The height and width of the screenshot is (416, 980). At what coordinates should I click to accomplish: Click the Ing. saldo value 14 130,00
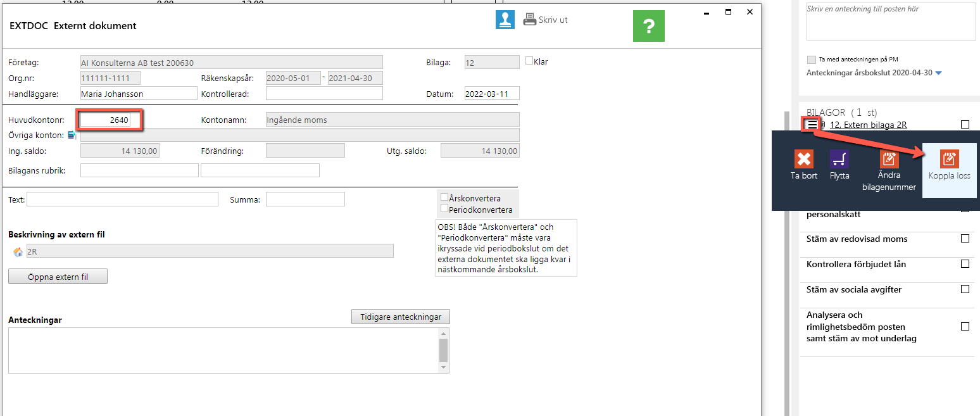pos(120,151)
